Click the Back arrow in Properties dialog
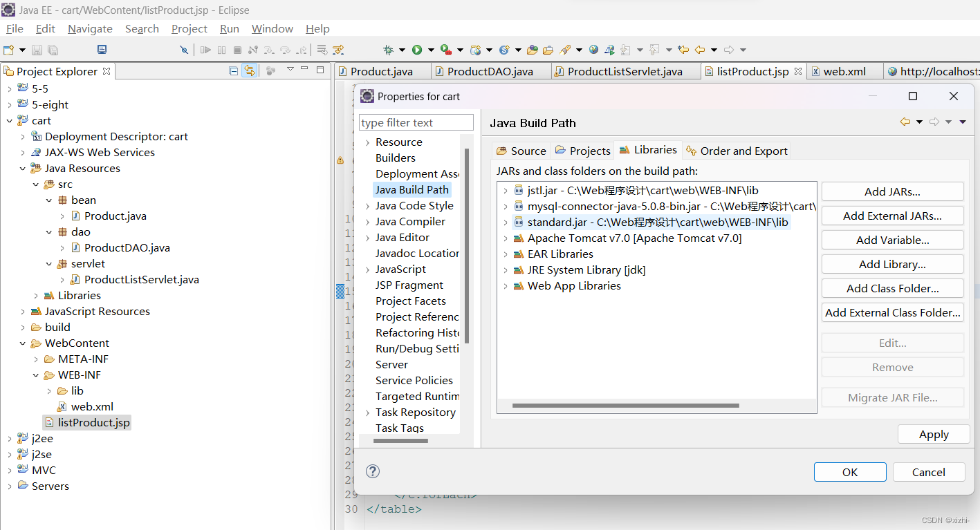Image resolution: width=980 pixels, height=530 pixels. point(905,122)
